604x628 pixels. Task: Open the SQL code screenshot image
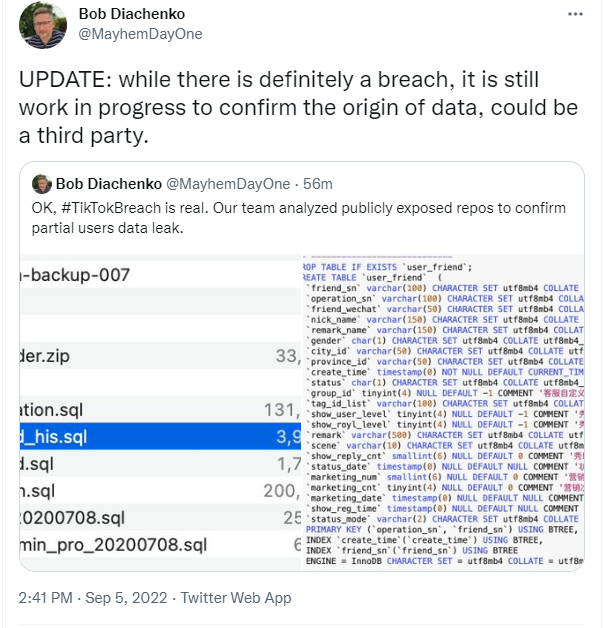pos(444,412)
